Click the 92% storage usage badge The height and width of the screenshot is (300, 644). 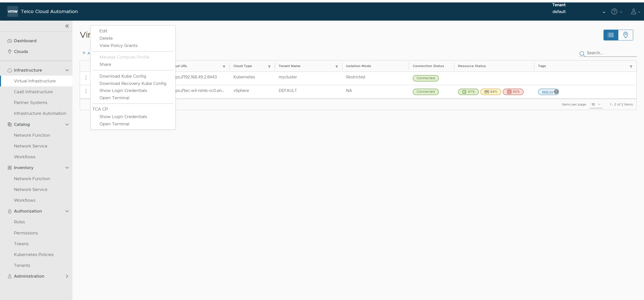tap(513, 92)
